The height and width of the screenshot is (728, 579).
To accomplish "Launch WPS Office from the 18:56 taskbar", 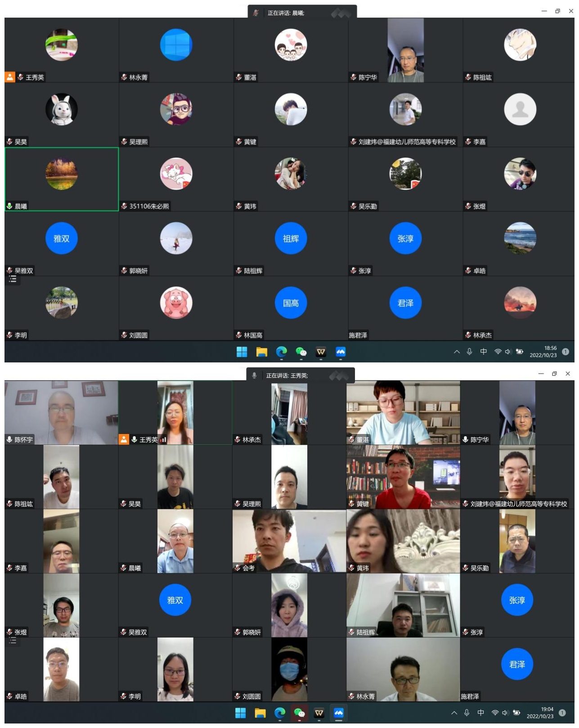I will 321,352.
